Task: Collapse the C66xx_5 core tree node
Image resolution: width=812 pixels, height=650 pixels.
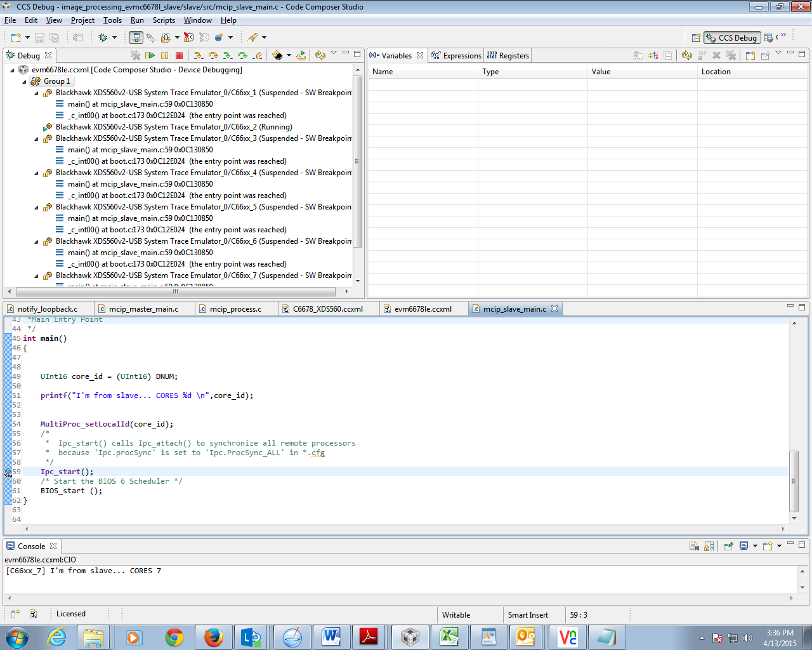Action: (x=36, y=208)
